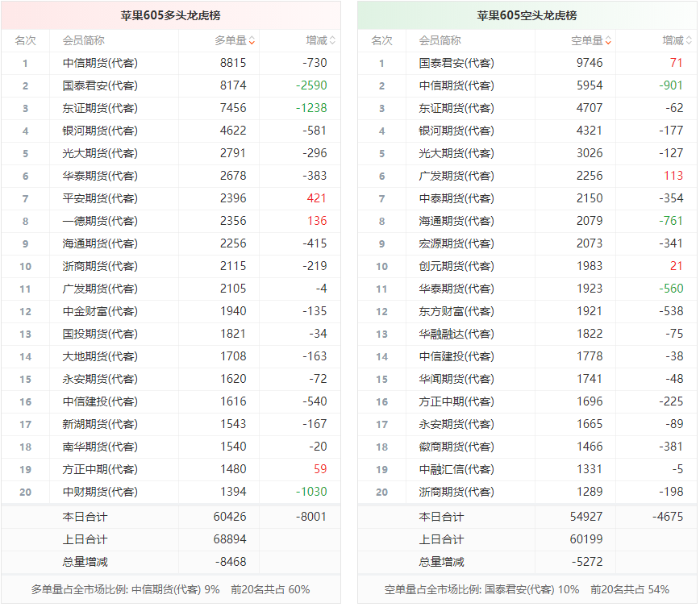Click short table 总量增减 value -5272
This screenshot has width=700, height=607.
tap(587, 562)
